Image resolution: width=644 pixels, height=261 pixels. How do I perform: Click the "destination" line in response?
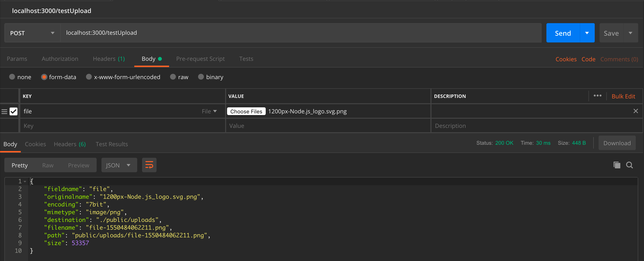pos(103,220)
